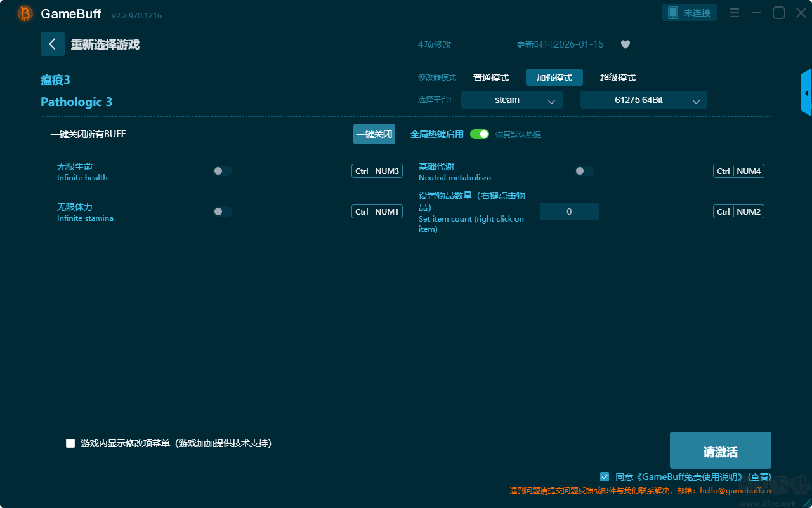Enable the Infinite health toggle
This screenshot has height=508, width=812.
pyautogui.click(x=222, y=171)
